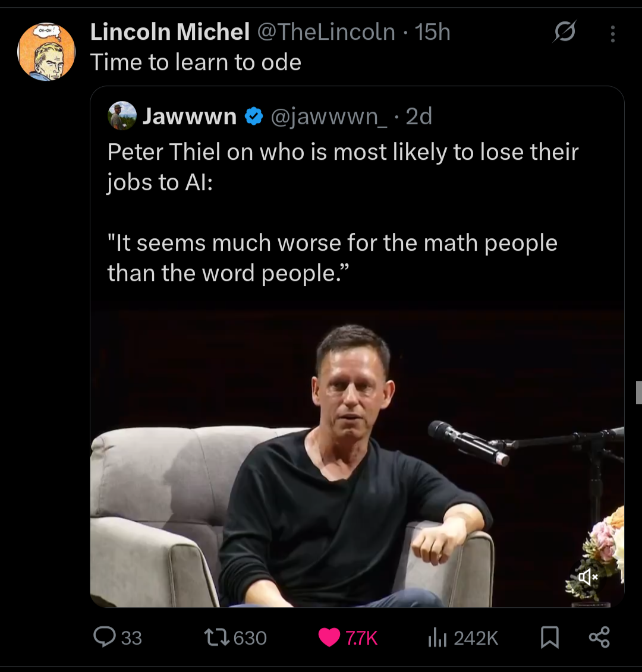Image resolution: width=642 pixels, height=672 pixels.
Task: Click the Grok circle-slash icon
Action: 564,32
